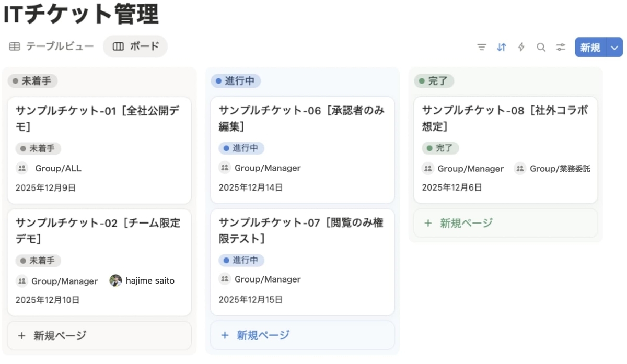This screenshot has width=627, height=364.
Task: Click the sort arrows icon
Action: (x=502, y=47)
